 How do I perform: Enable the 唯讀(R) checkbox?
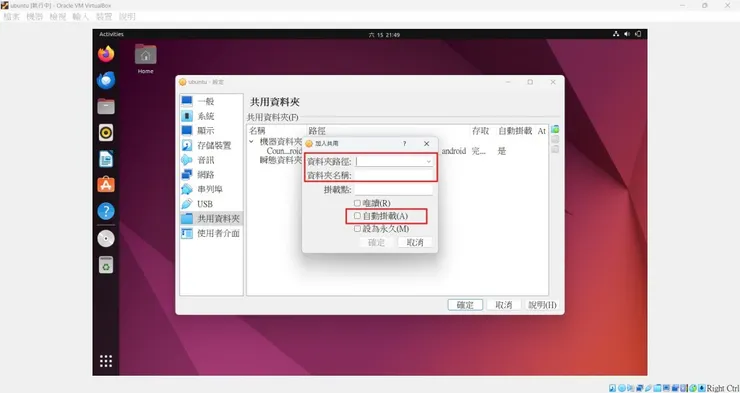point(357,203)
